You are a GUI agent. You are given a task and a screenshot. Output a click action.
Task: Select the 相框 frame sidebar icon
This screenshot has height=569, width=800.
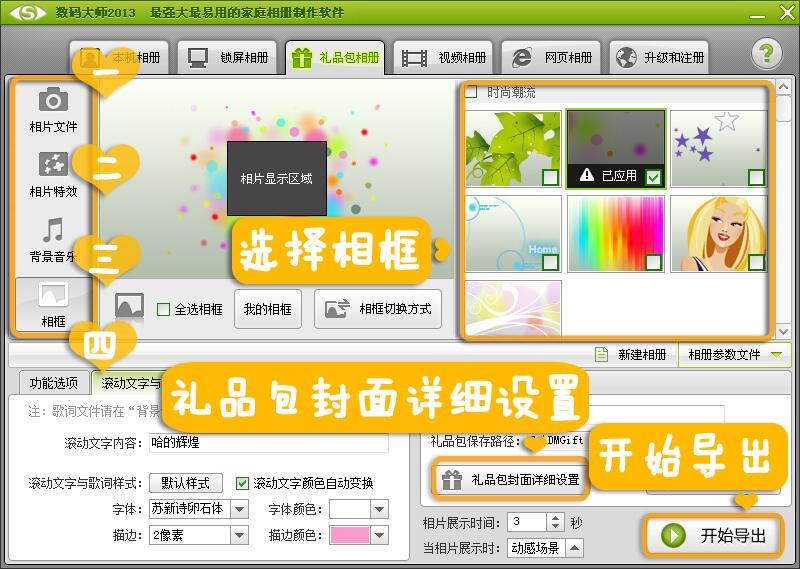(x=53, y=295)
